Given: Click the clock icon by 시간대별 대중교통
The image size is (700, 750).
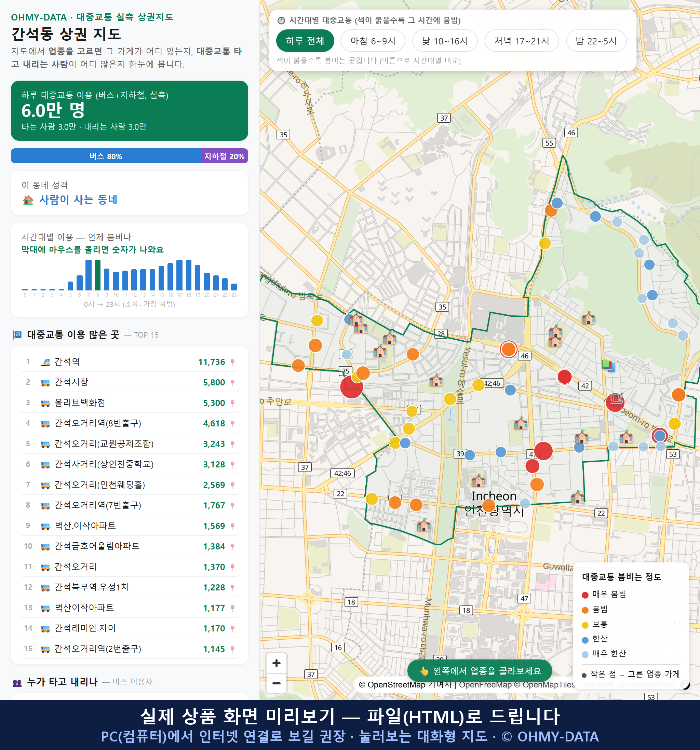Looking at the screenshot, I should [281, 21].
